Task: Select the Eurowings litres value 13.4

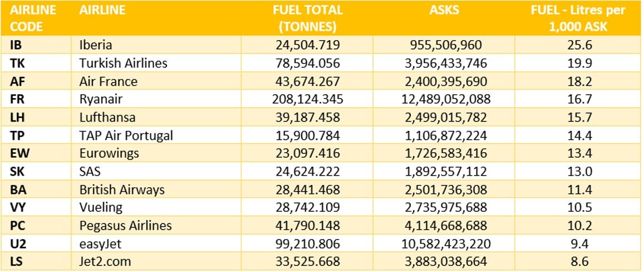Action: [x=577, y=154]
